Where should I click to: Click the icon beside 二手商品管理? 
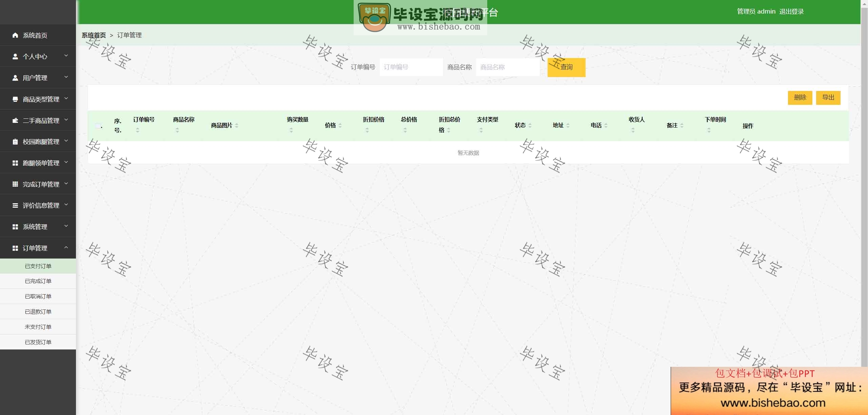point(15,120)
